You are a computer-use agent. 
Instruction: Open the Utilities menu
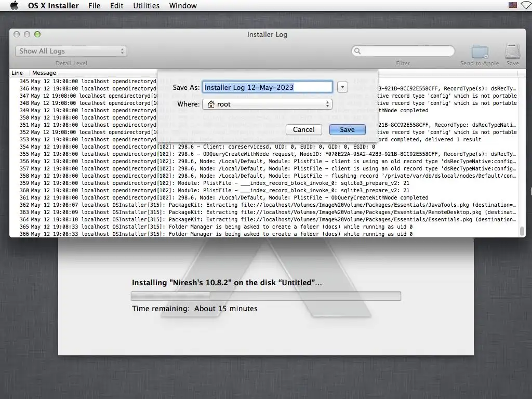point(146,6)
